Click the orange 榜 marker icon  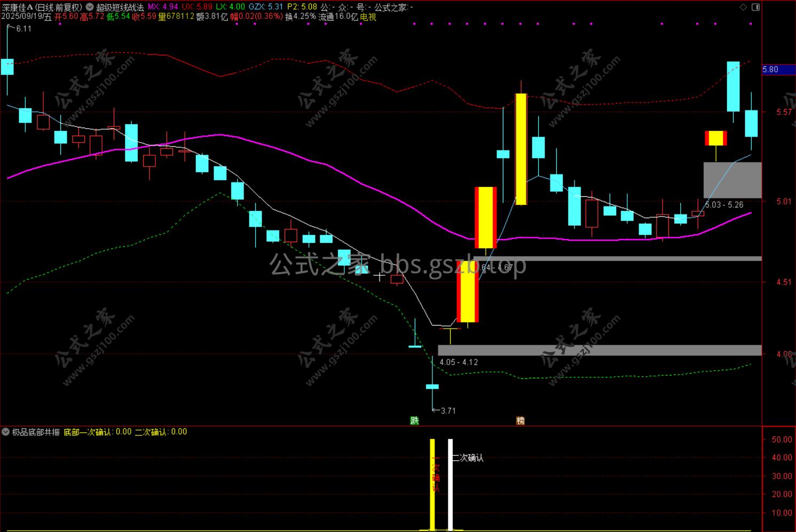pyautogui.click(x=521, y=420)
